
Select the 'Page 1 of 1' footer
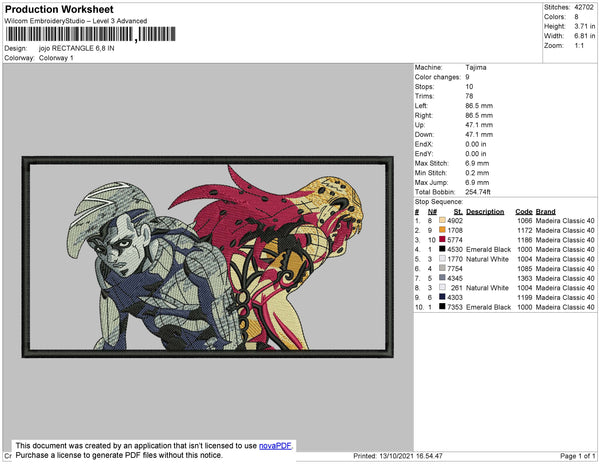click(x=577, y=456)
